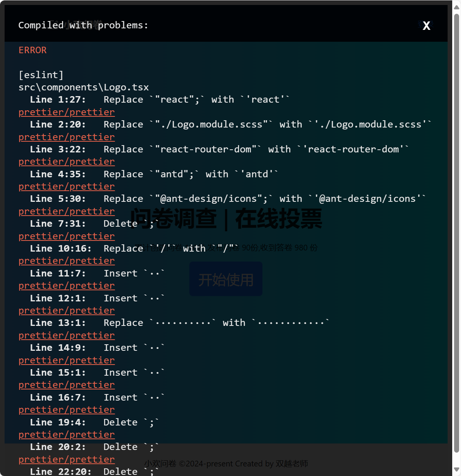
Task: Click the Line 19:4 Delete message
Action: (x=94, y=422)
